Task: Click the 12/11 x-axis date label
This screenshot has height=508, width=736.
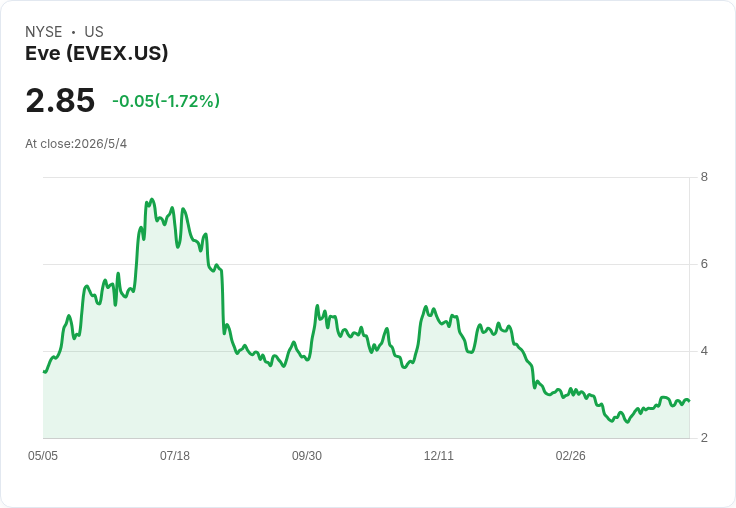Action: pos(438,455)
